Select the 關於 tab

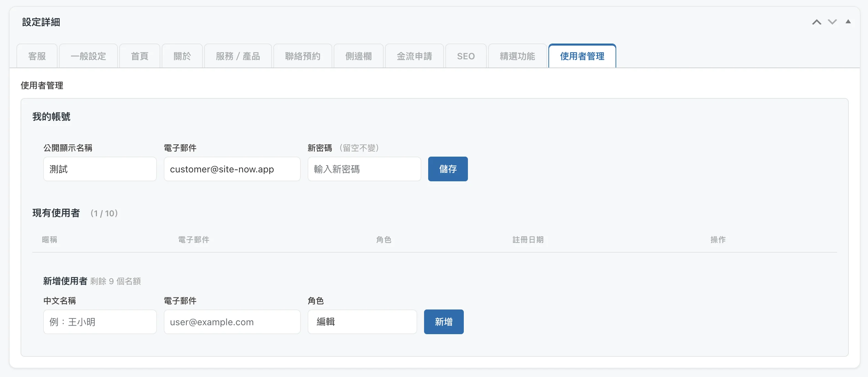pyautogui.click(x=182, y=56)
